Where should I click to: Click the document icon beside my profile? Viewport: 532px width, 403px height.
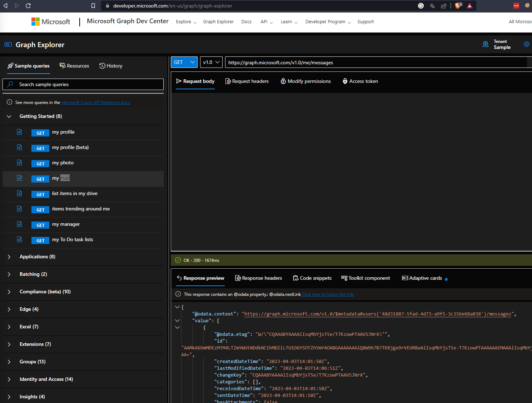pyautogui.click(x=20, y=132)
